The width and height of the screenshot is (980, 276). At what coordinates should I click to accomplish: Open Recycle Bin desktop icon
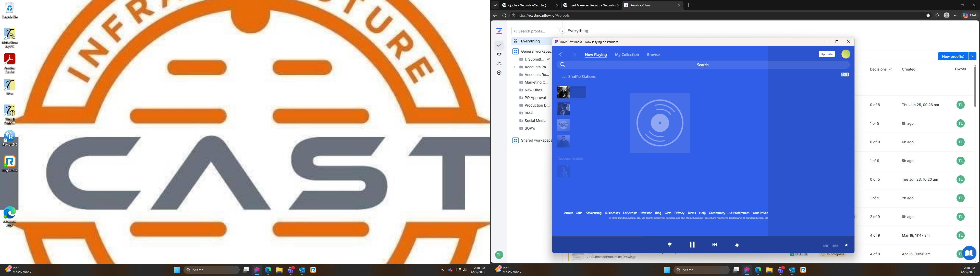tap(9, 10)
